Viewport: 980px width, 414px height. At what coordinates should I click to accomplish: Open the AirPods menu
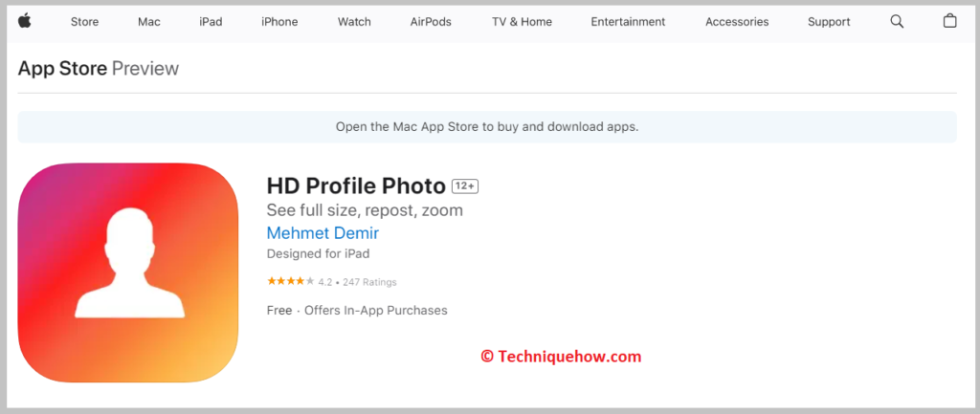(431, 22)
